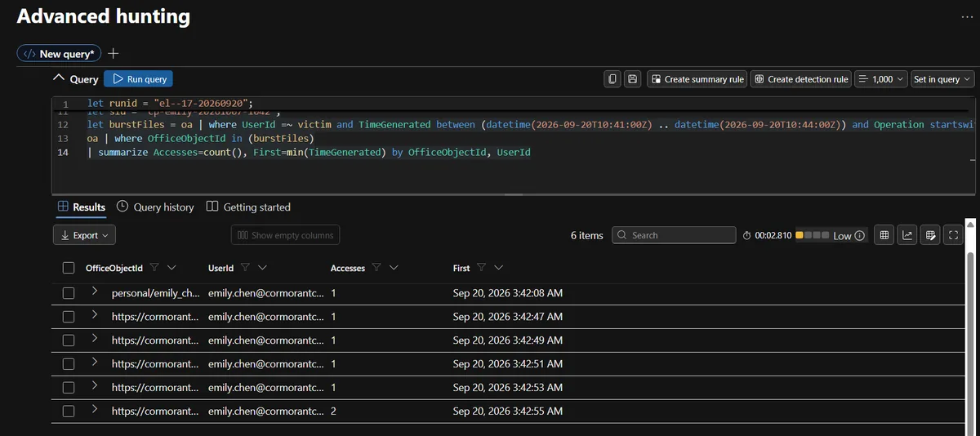Expand the 3:42:51 AM row details
This screenshot has height=436, width=980.
95,363
